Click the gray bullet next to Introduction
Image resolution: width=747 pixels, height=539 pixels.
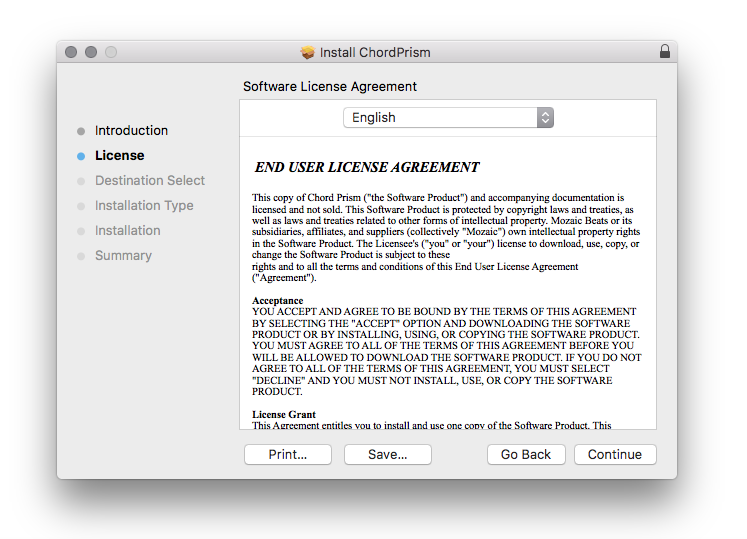(x=81, y=131)
